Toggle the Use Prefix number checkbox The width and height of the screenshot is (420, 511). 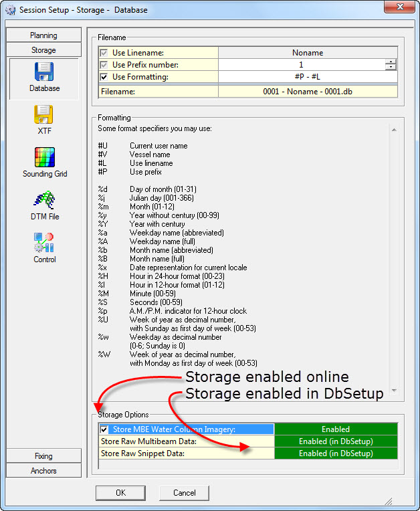pyautogui.click(x=104, y=65)
